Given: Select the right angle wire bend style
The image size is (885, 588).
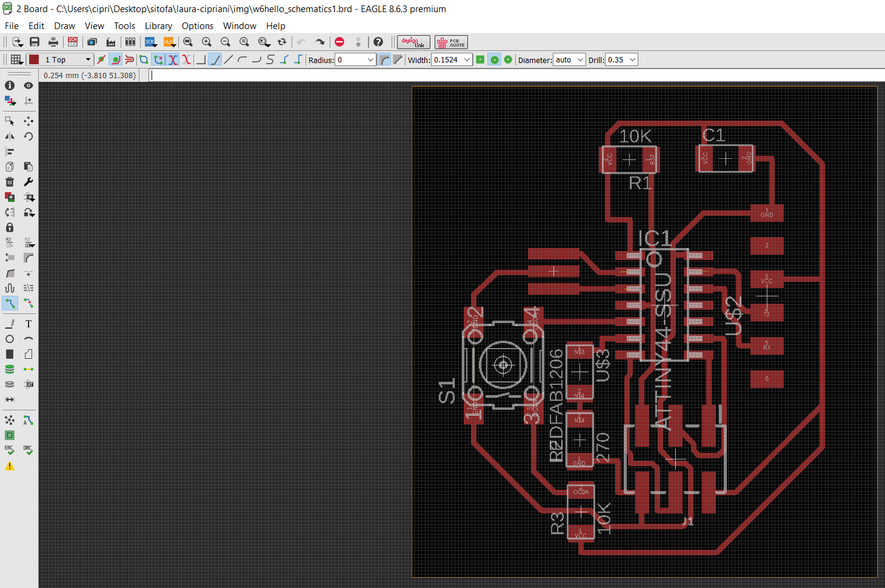Looking at the screenshot, I should [x=201, y=59].
